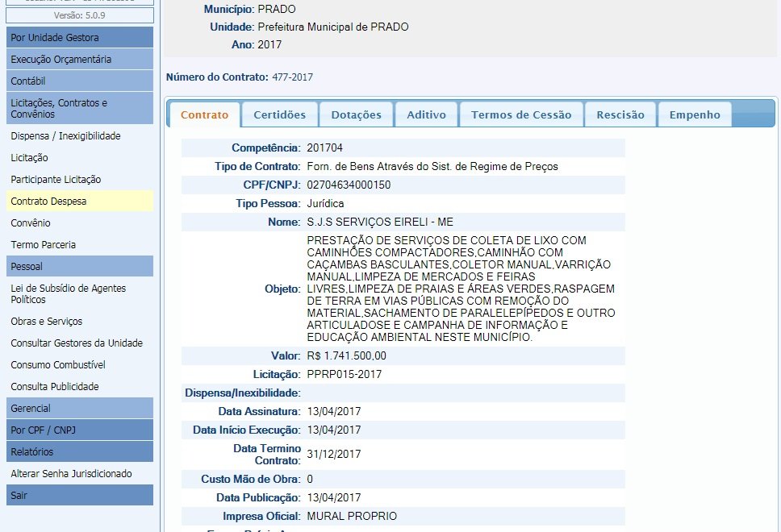781x532 pixels.
Task: View the Empenho tab
Action: pos(694,114)
